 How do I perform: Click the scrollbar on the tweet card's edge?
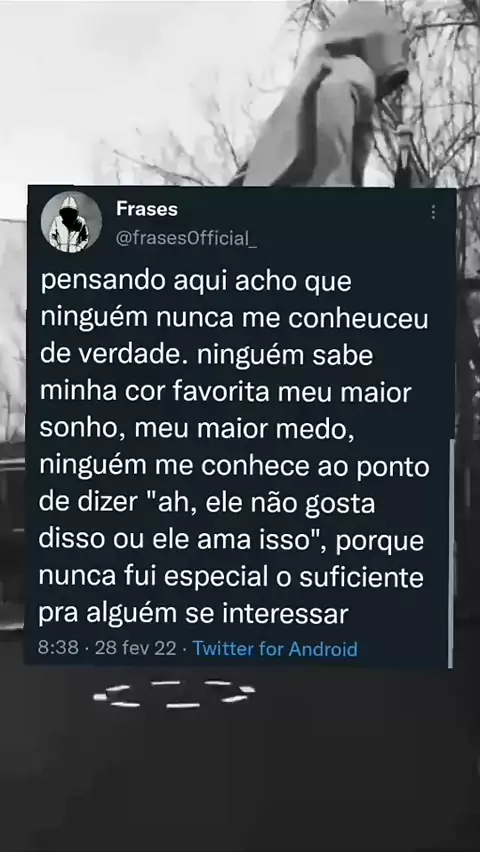pos(450,553)
